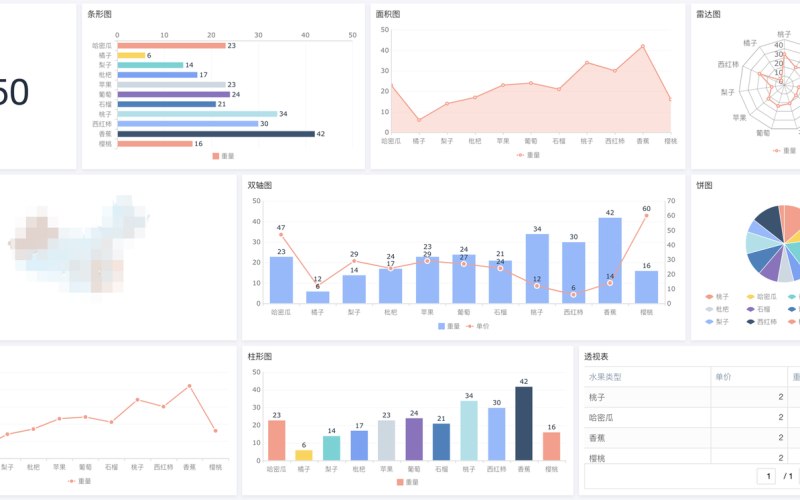Select the 哈密瓜 row in 透视表
The image size is (800, 500).
coord(692,417)
